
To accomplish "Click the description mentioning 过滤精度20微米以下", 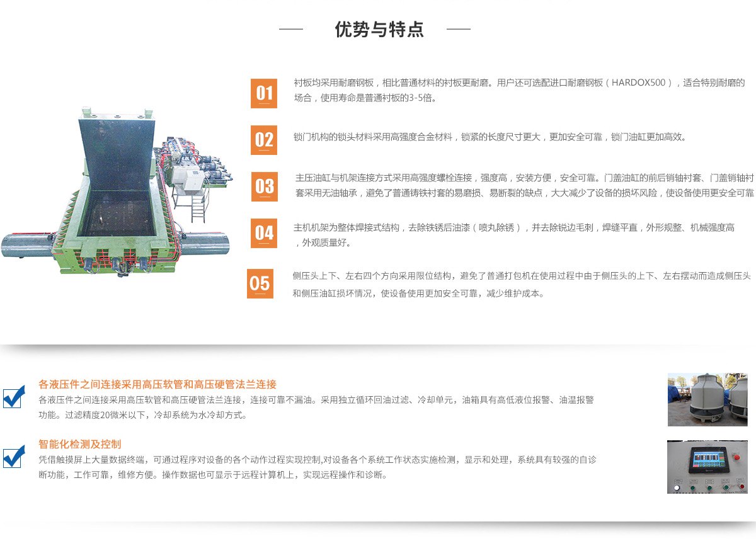I will coord(316,407).
